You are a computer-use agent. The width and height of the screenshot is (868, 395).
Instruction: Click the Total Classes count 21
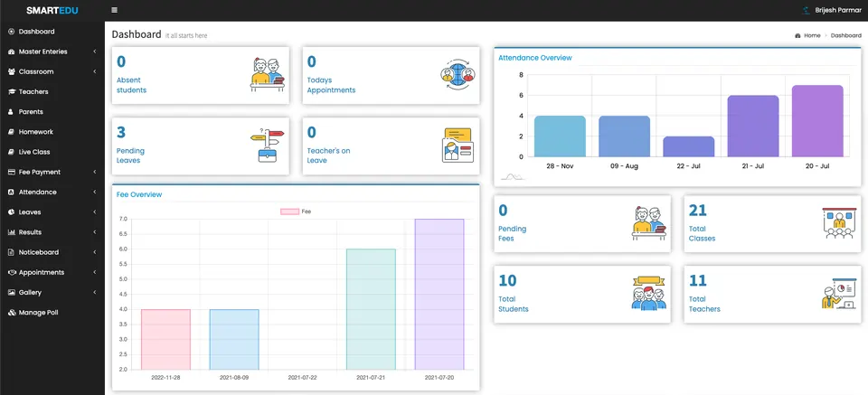(697, 211)
